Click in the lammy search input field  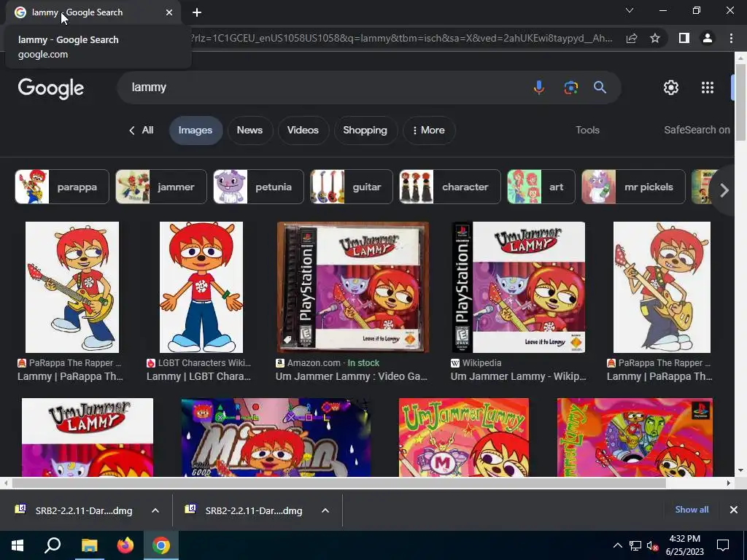[324, 87]
